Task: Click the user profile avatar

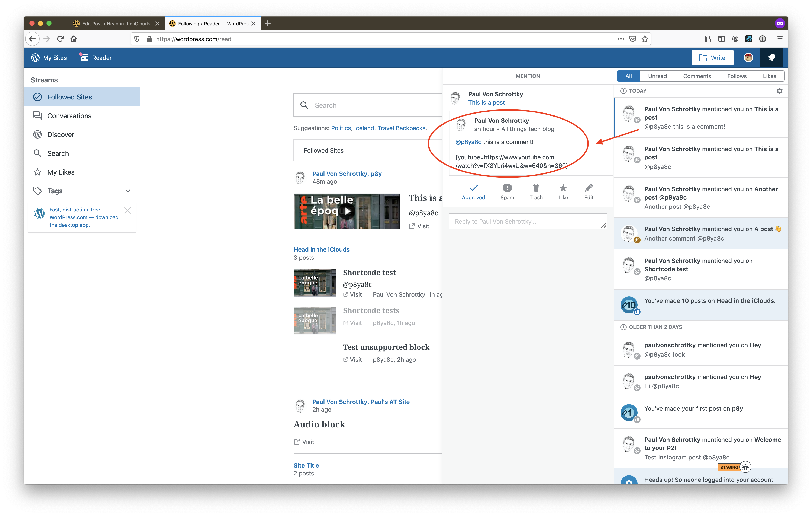Action: [x=748, y=58]
